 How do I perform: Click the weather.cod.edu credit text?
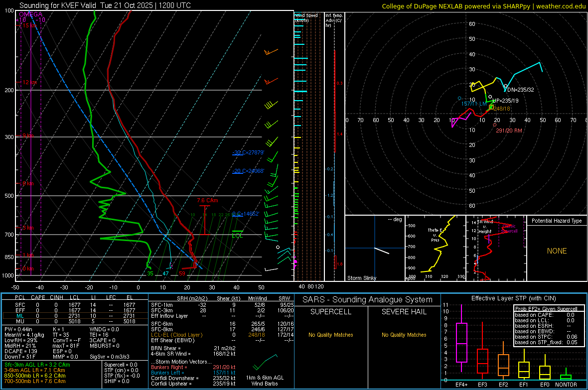(x=561, y=6)
